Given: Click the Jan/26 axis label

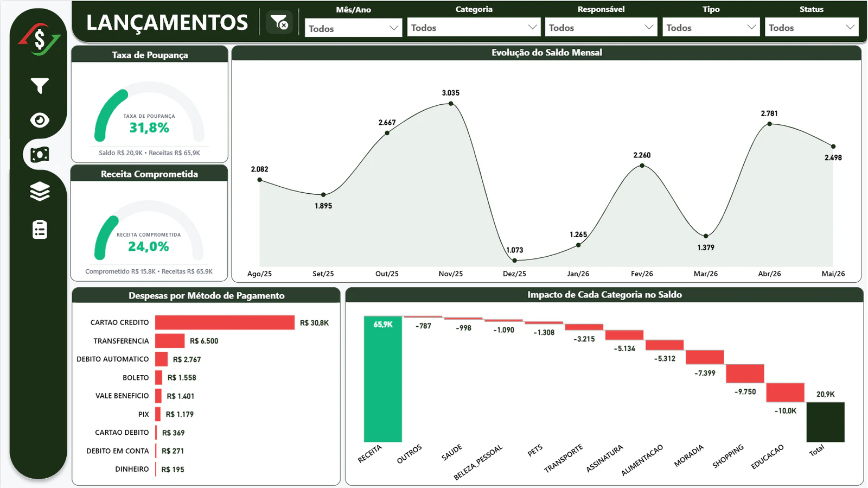Looking at the screenshot, I should [x=578, y=274].
